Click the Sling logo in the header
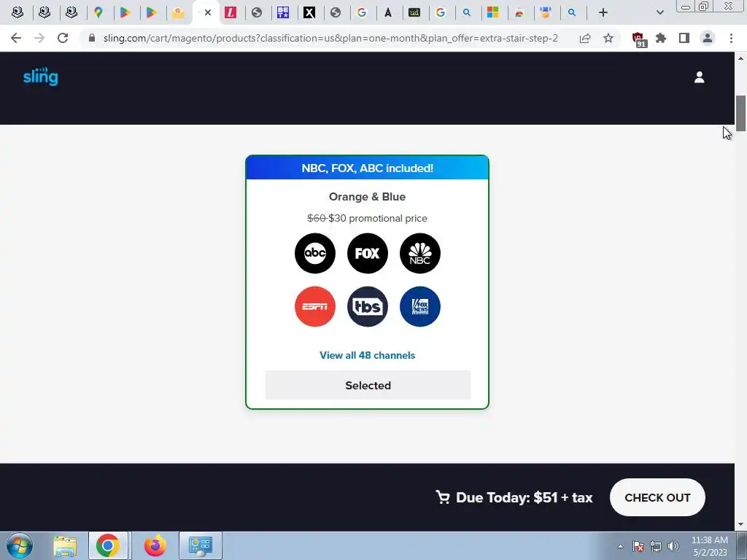Viewport: 747px width, 560px height. tap(41, 76)
